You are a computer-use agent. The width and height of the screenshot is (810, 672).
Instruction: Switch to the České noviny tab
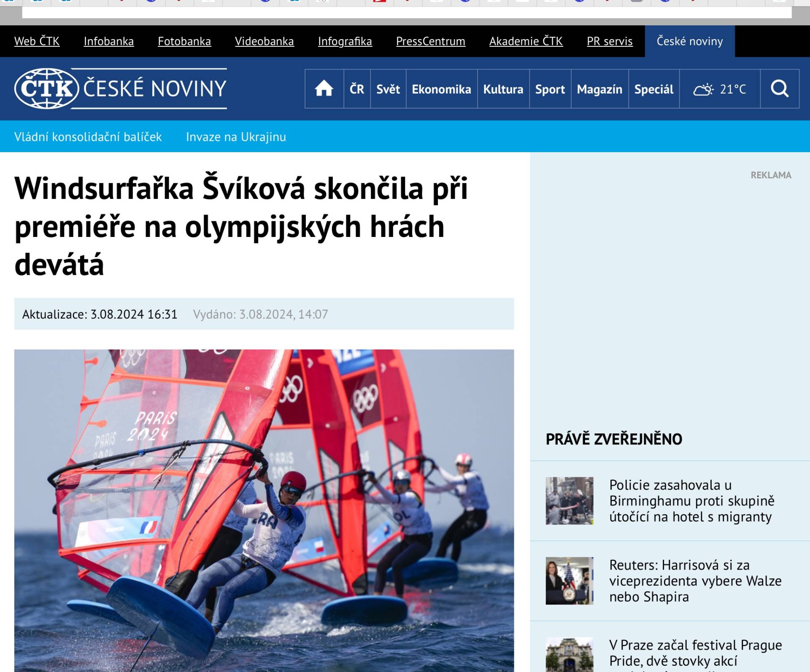click(x=689, y=41)
